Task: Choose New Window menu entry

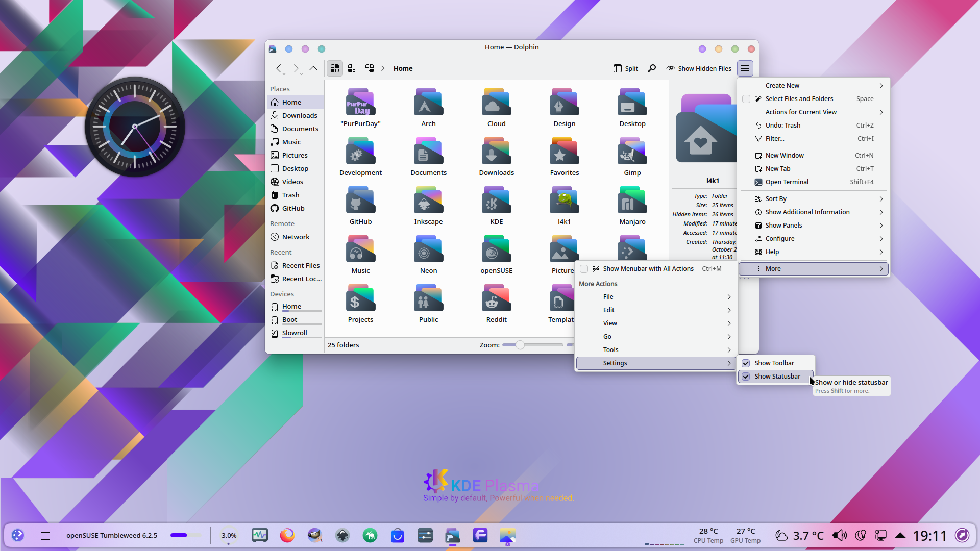Action: [x=814, y=156]
